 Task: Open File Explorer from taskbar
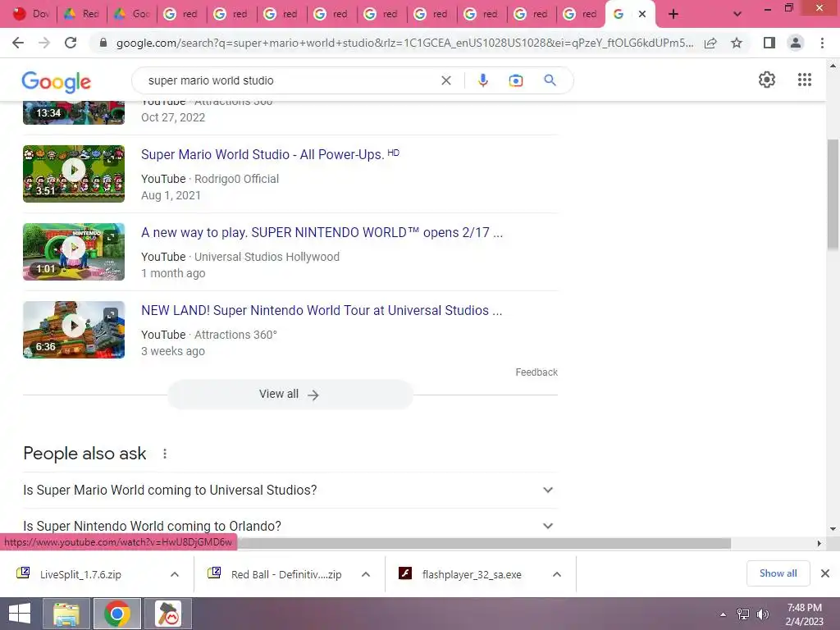66,614
